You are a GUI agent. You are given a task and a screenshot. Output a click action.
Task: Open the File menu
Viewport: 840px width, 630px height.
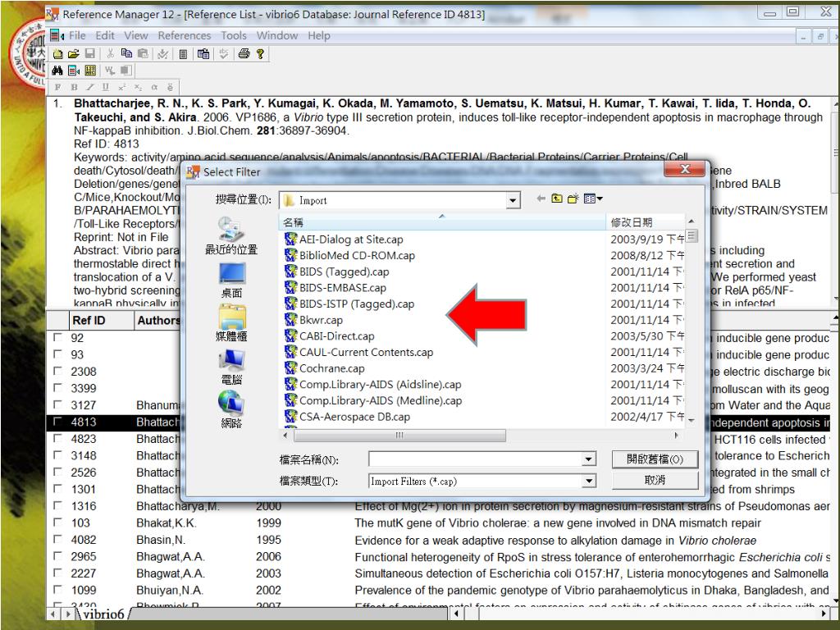click(77, 35)
